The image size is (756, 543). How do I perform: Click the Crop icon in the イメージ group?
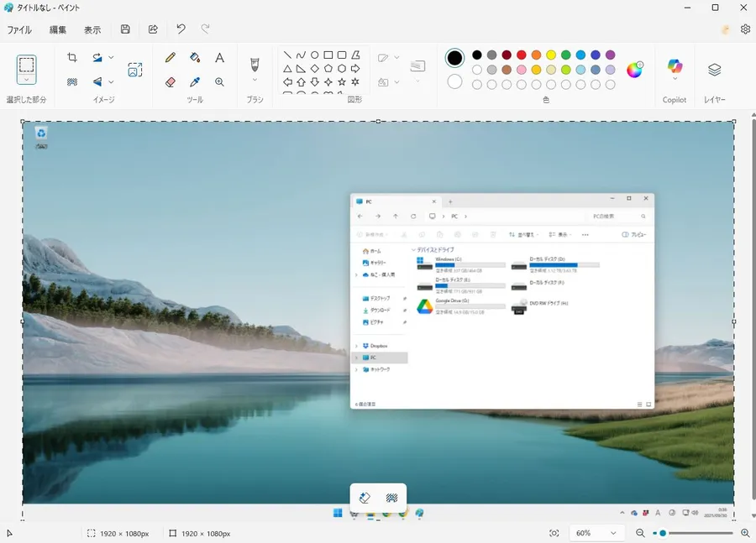[72, 58]
